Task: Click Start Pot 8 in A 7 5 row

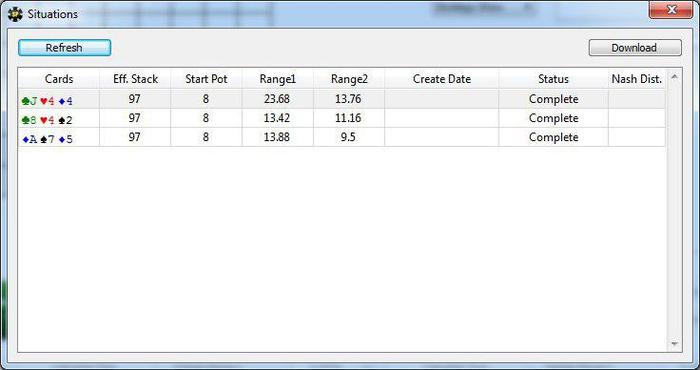Action: point(206,137)
